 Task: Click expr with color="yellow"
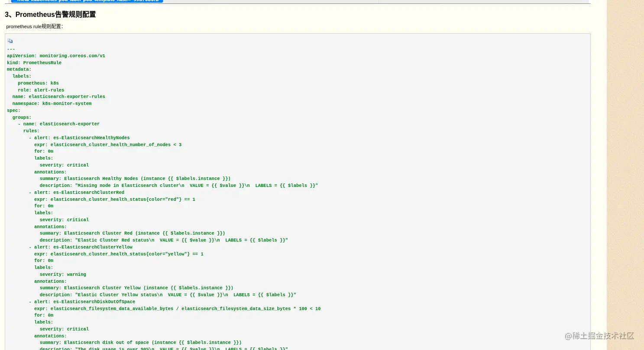[x=119, y=254]
